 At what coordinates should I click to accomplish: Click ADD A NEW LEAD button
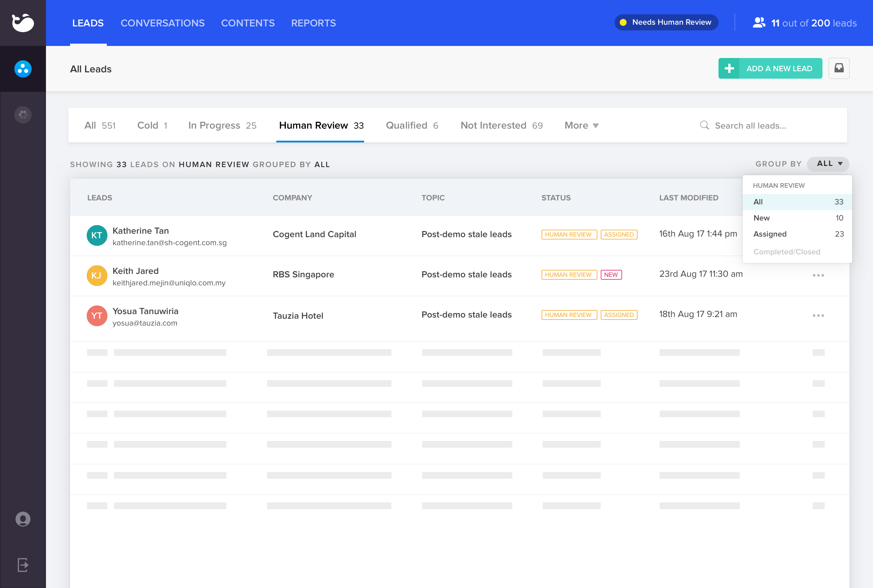[770, 68]
